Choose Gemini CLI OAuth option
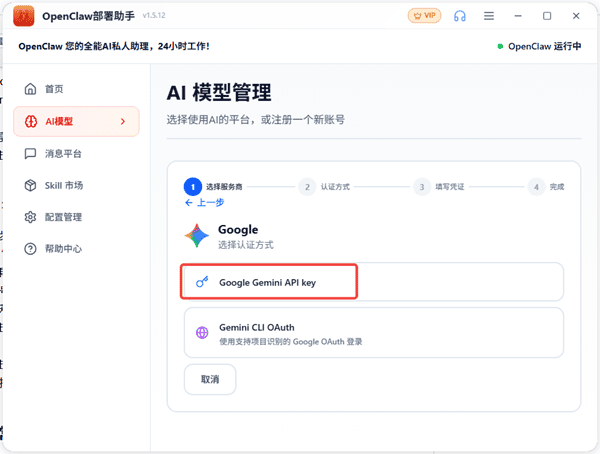The width and height of the screenshot is (600, 454). click(x=373, y=333)
